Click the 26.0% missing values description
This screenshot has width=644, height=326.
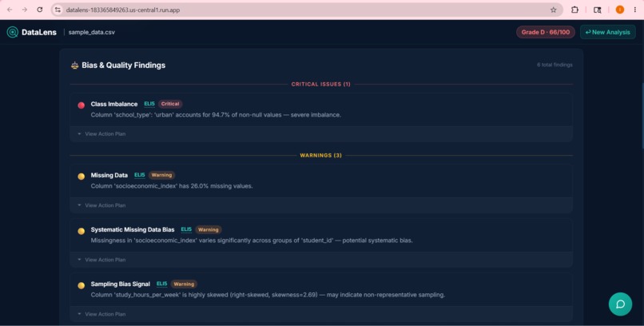click(172, 186)
